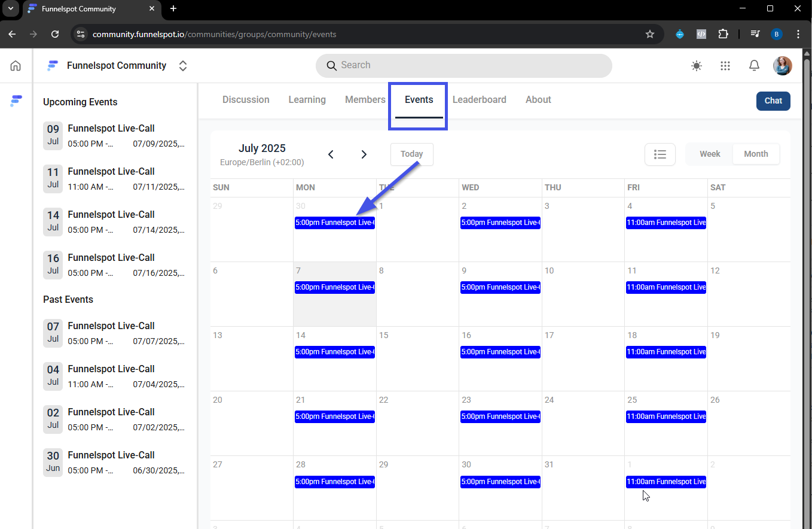The height and width of the screenshot is (529, 812).
Task: Click the site info icon in address bar
Action: (81, 34)
